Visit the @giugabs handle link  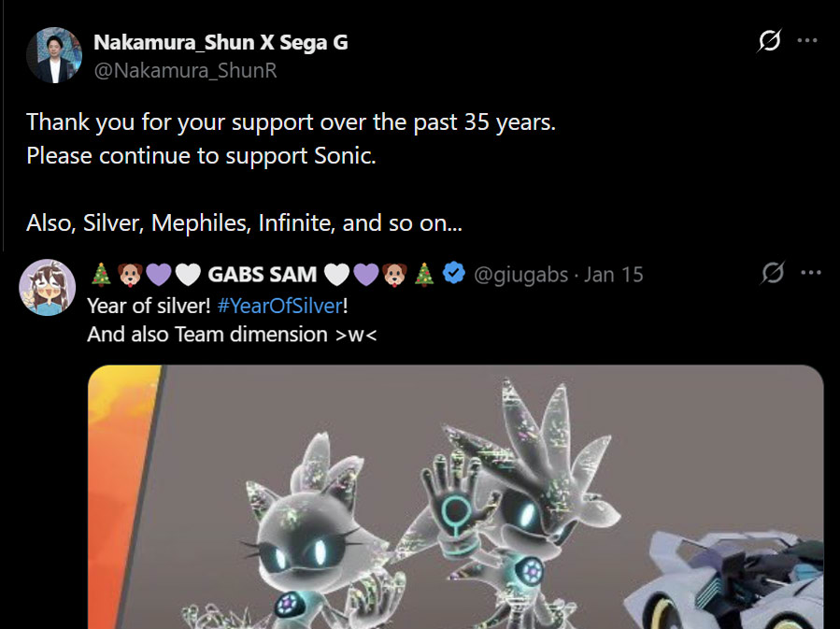pyautogui.click(x=520, y=275)
